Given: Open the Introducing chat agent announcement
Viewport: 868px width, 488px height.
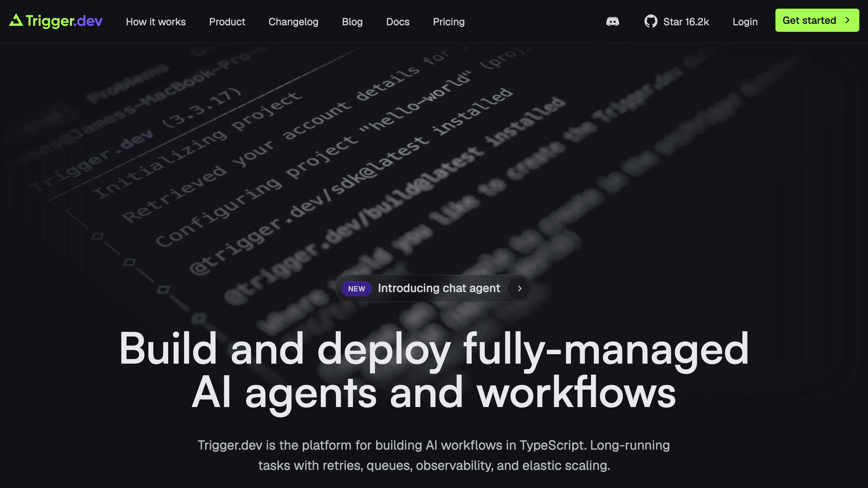Looking at the screenshot, I should (x=434, y=288).
